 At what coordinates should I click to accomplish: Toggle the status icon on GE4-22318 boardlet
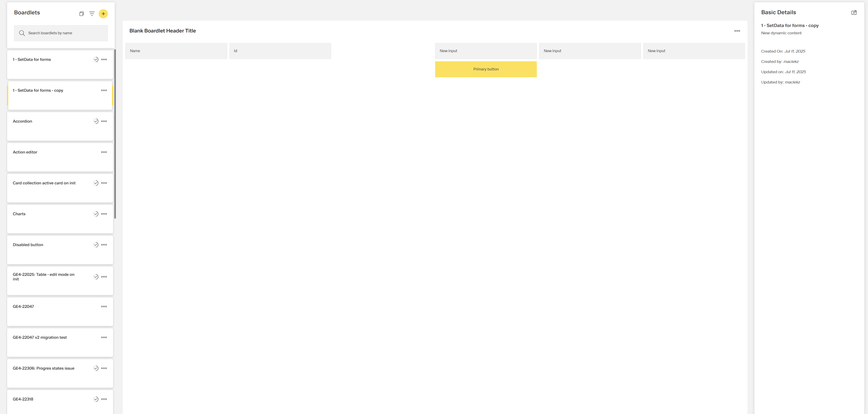[x=95, y=399]
